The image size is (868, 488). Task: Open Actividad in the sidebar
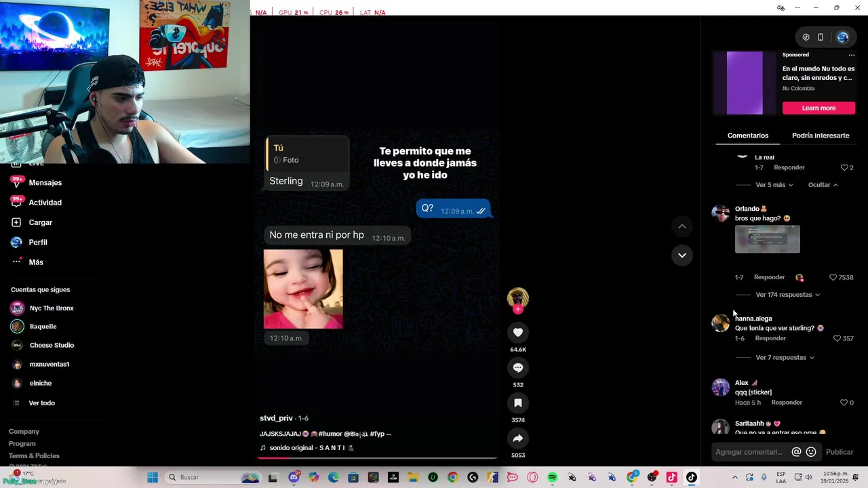(x=37, y=202)
